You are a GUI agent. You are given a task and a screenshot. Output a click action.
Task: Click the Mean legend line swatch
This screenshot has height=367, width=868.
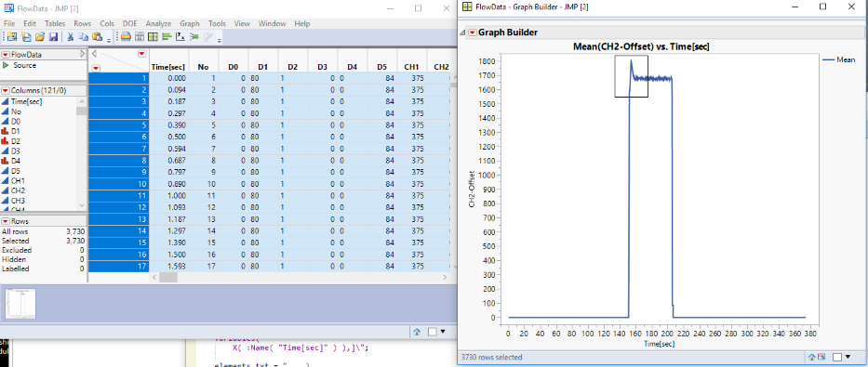829,59
